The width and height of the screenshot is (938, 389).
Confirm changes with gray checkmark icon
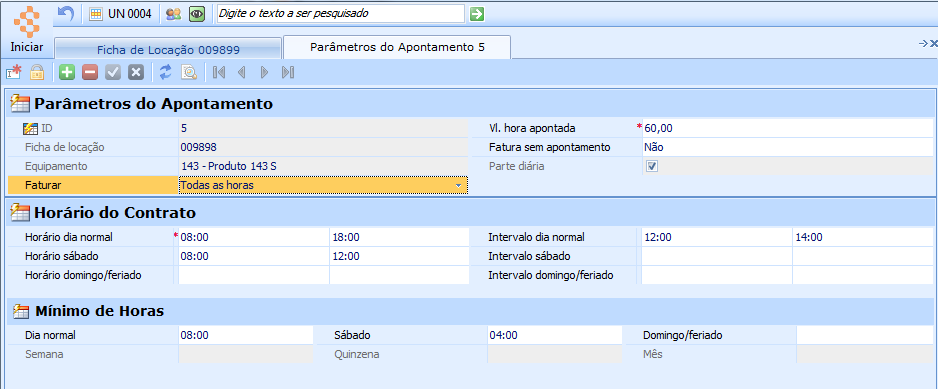(x=113, y=72)
